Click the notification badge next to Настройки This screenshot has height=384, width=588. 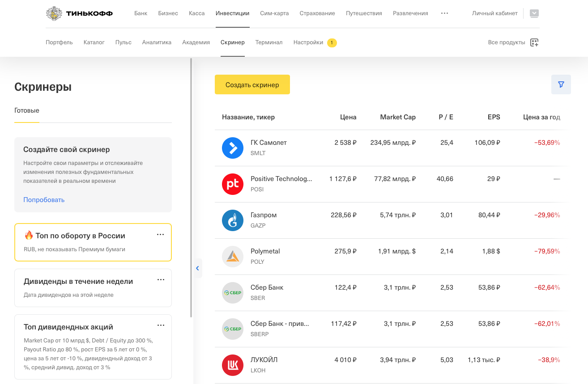(332, 42)
